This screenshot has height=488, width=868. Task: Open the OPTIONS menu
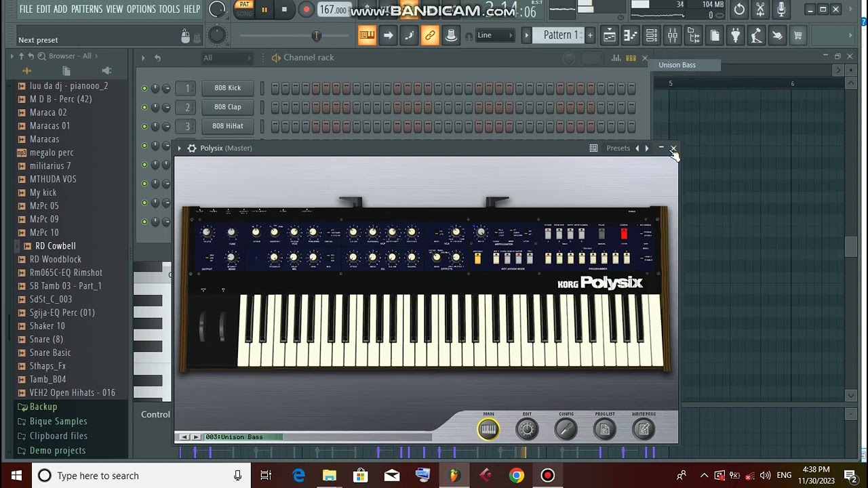(141, 9)
